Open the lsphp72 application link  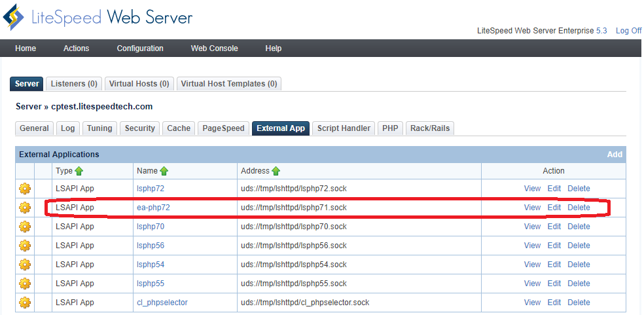tap(151, 189)
